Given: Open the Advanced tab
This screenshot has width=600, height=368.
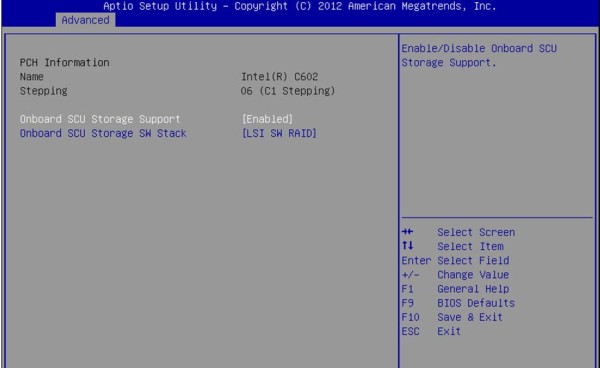Looking at the screenshot, I should pyautogui.click(x=85, y=20).
